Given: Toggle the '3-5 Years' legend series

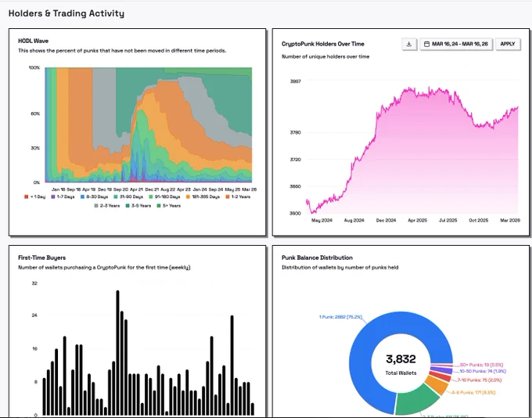Looking at the screenshot, I should (138, 206).
